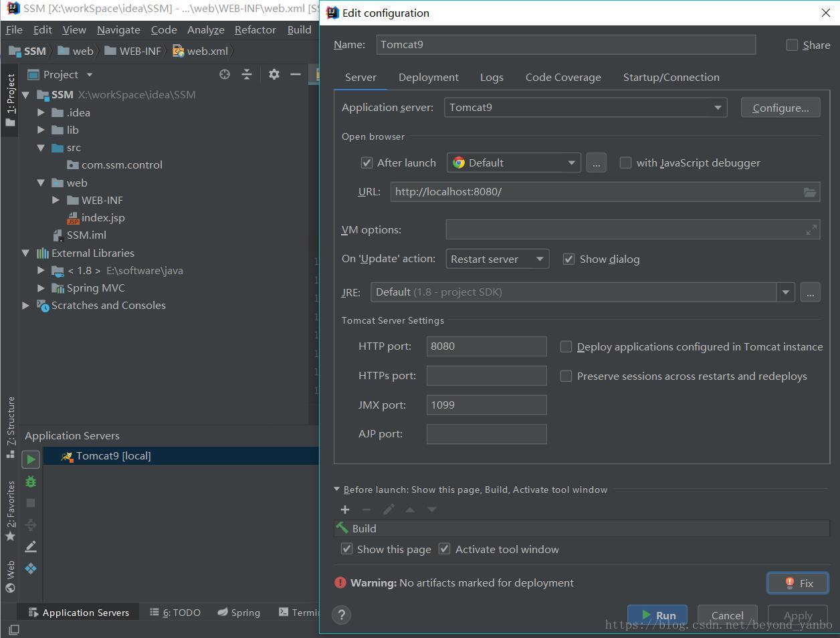The image size is (840, 638).
Task: Uncheck Activate tool window
Action: (x=444, y=549)
